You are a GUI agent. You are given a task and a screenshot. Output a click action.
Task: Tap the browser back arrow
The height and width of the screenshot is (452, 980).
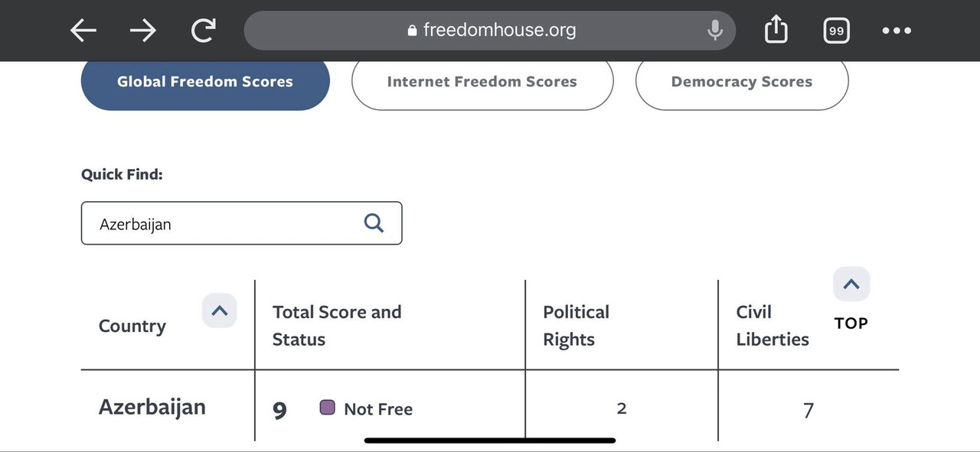[x=83, y=31]
